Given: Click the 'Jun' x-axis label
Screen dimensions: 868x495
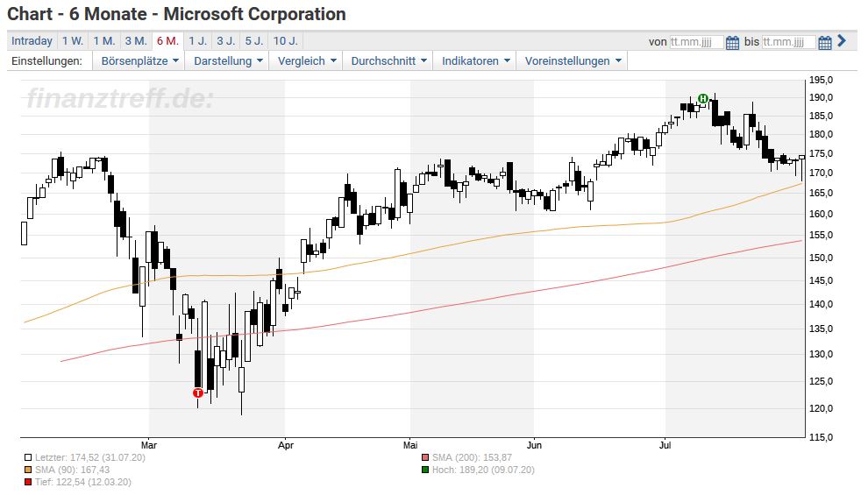Looking at the screenshot, I should (534, 445).
